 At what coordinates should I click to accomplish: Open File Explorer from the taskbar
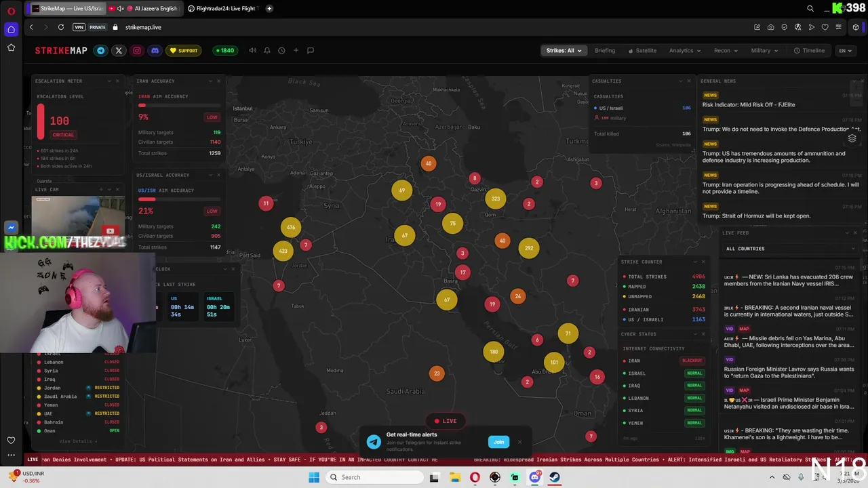click(454, 477)
